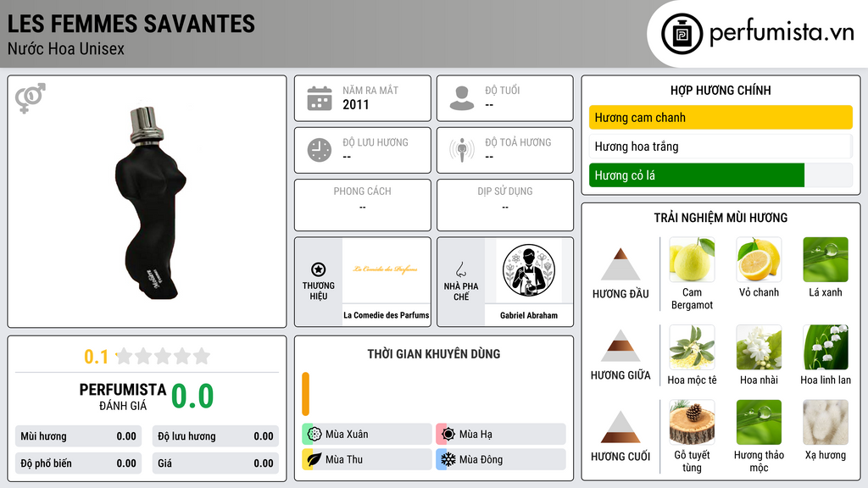Viewport: 868px width, 488px height.
Task: Click the Thời Gian Khuyên Dùng heading
Action: [x=433, y=354]
